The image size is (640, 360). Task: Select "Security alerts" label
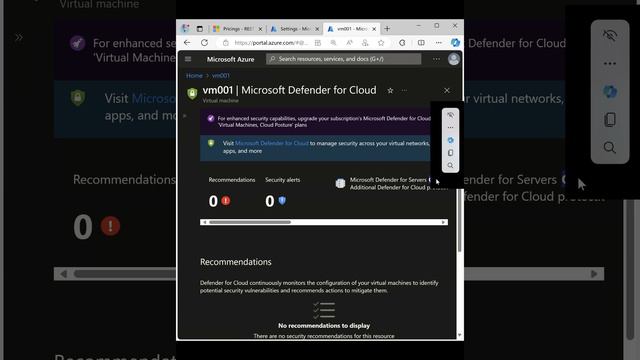point(282,180)
